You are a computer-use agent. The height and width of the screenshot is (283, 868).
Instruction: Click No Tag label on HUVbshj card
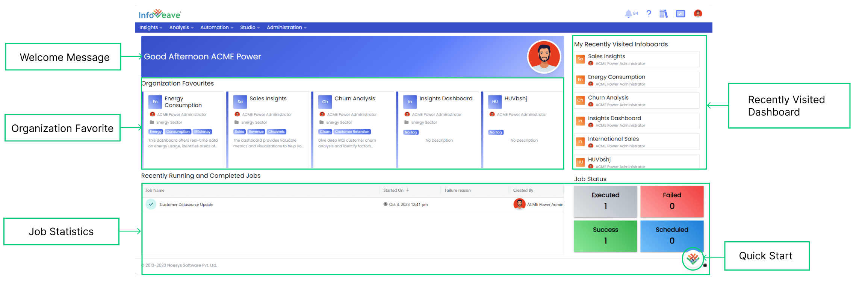coord(496,132)
